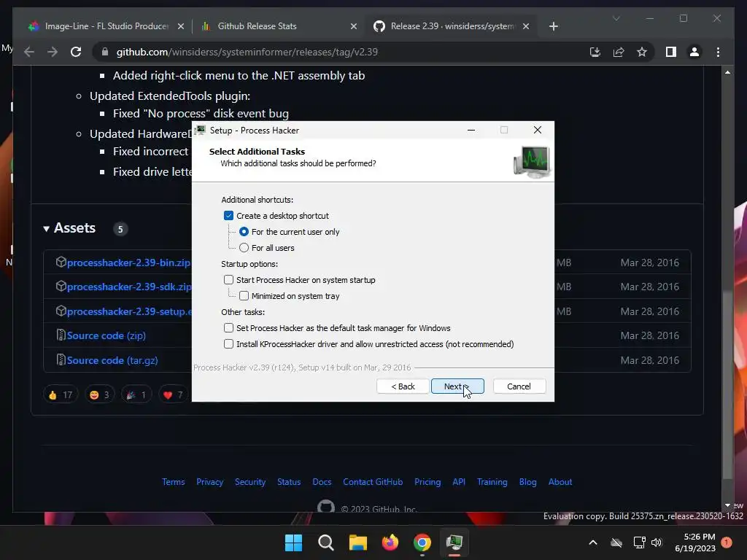Screen dimensions: 747x560
Task: View site information lock icon
Action: (x=105, y=52)
